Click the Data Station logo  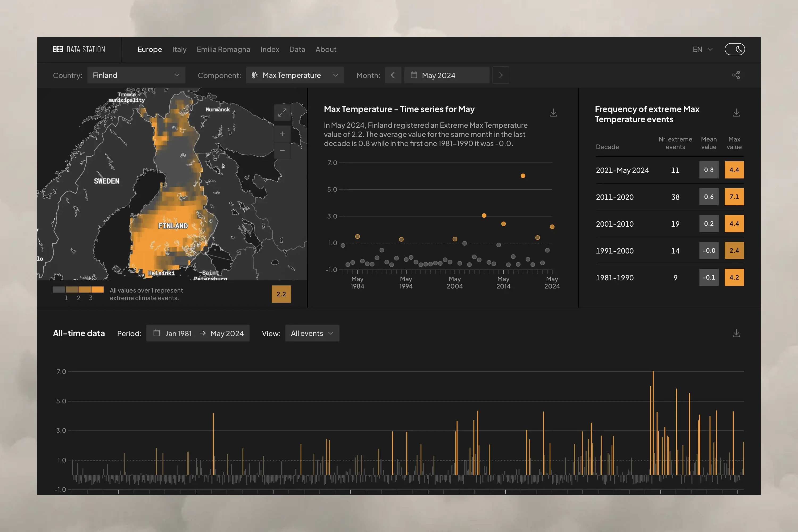coord(79,49)
